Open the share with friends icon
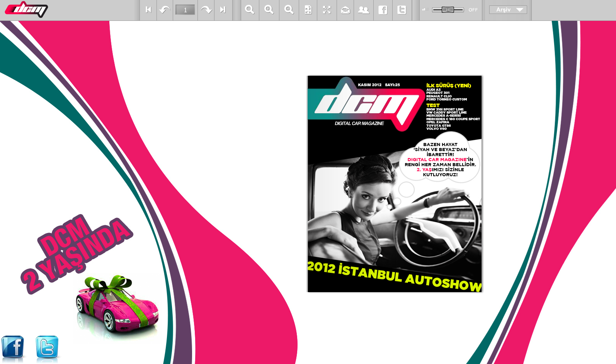616x364 pixels. pos(364,10)
